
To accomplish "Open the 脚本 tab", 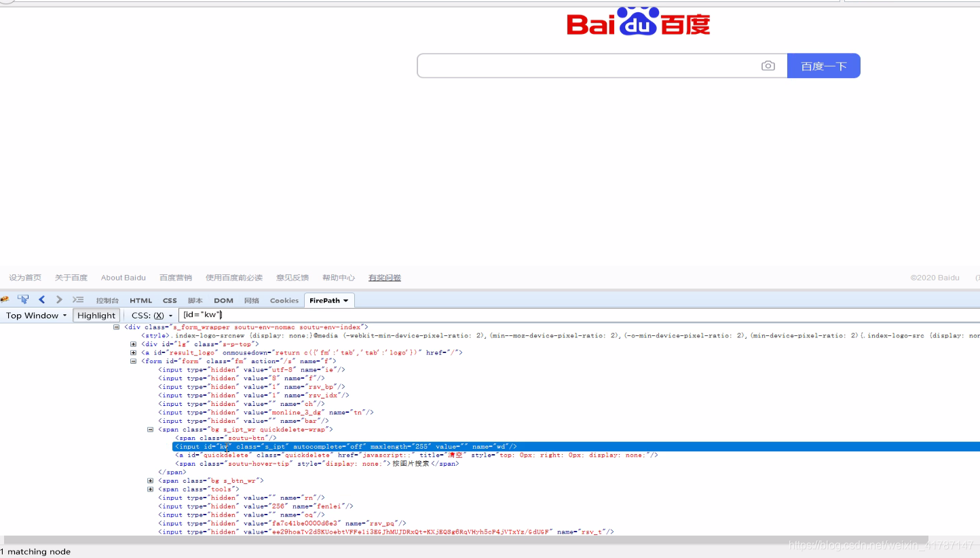I will click(x=195, y=301).
